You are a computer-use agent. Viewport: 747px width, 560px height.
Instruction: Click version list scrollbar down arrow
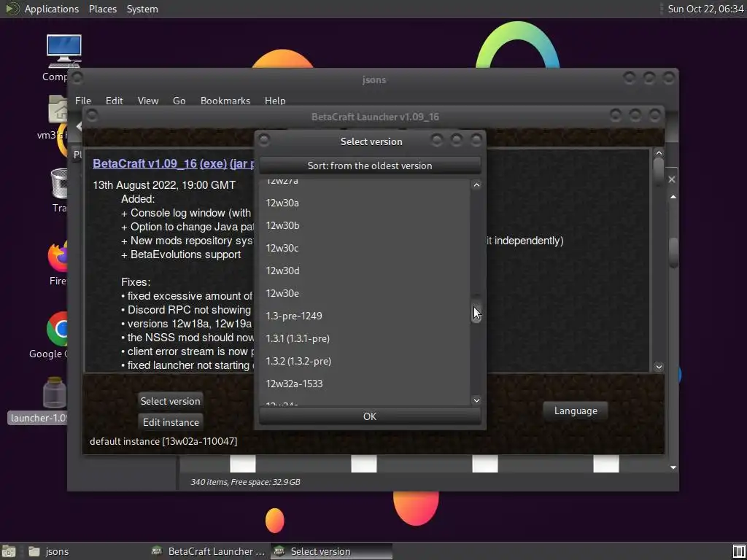click(x=476, y=400)
